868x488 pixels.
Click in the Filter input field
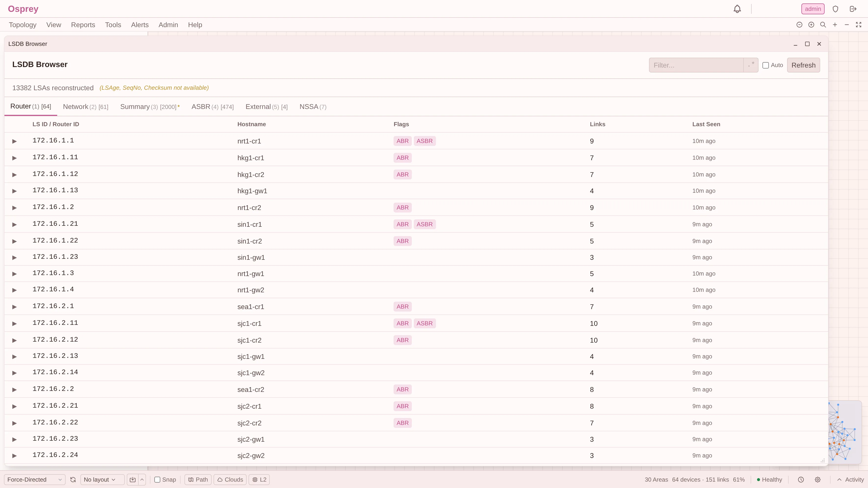696,65
